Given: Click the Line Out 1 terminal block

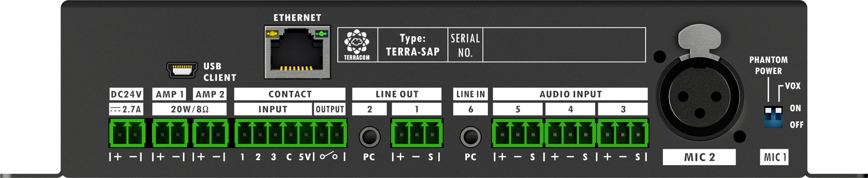Looking at the screenshot, I should tap(416, 133).
